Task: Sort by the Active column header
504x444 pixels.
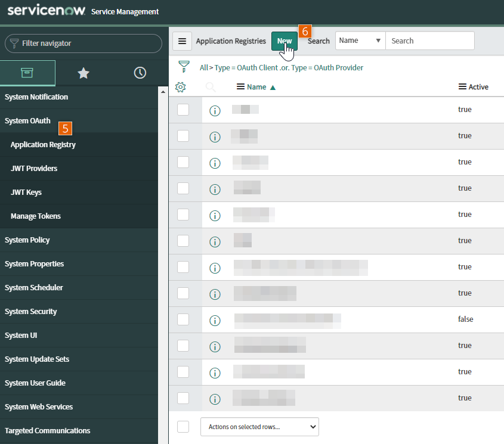Action: [x=478, y=87]
